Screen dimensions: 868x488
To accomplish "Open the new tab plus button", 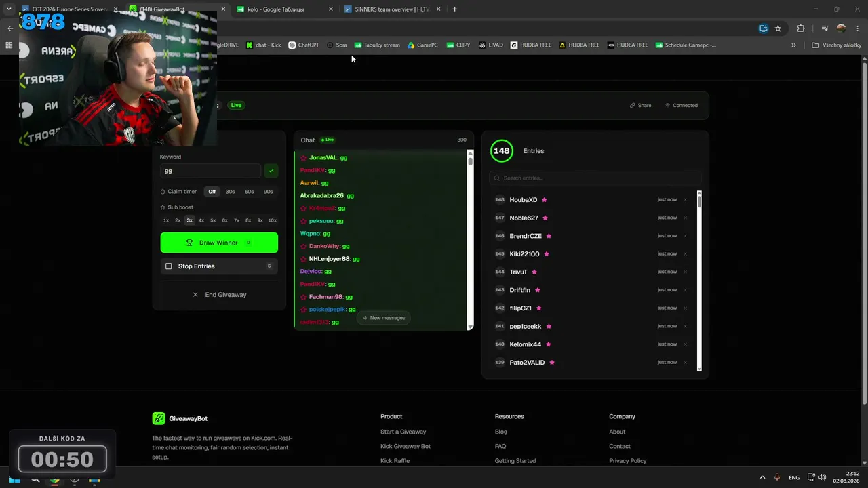I will click(454, 9).
